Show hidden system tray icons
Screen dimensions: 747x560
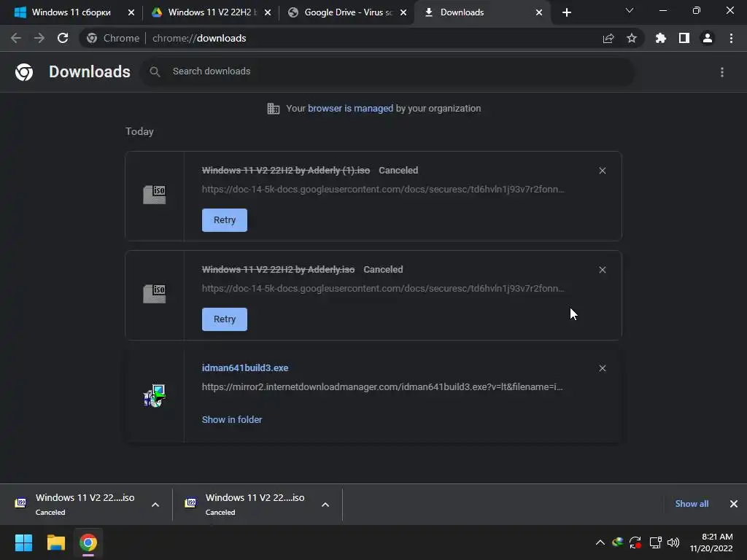click(600, 542)
